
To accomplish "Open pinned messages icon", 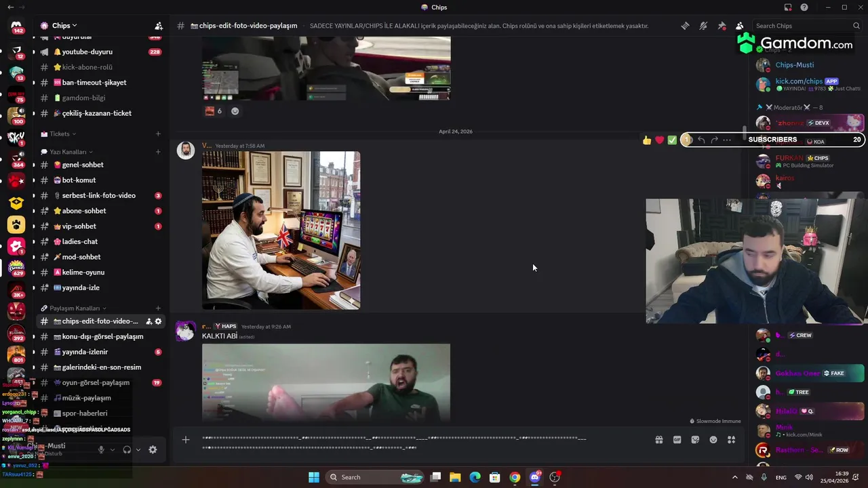I will coord(722,26).
